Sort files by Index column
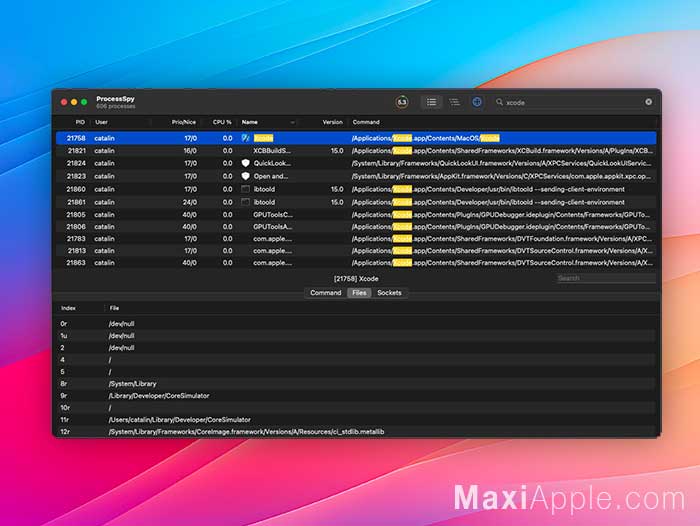This screenshot has width=700, height=526. tap(68, 308)
